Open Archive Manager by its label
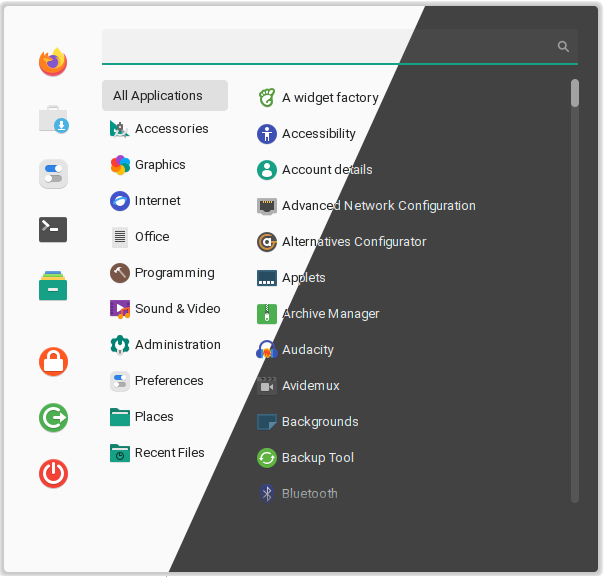Viewport: 604px width, 577px height. click(x=331, y=314)
